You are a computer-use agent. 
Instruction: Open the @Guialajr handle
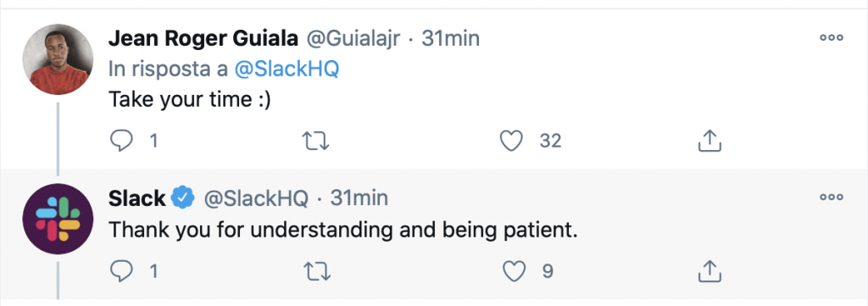(353, 39)
